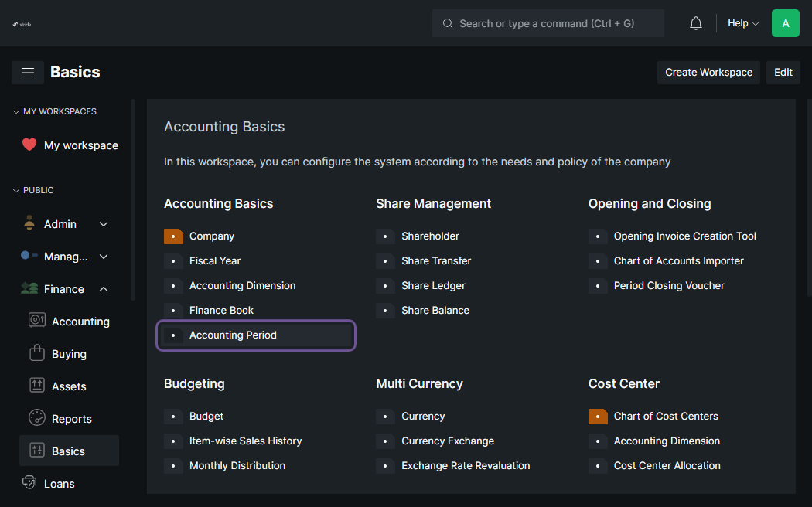
Task: Open the green user avatar A
Action: [785, 23]
